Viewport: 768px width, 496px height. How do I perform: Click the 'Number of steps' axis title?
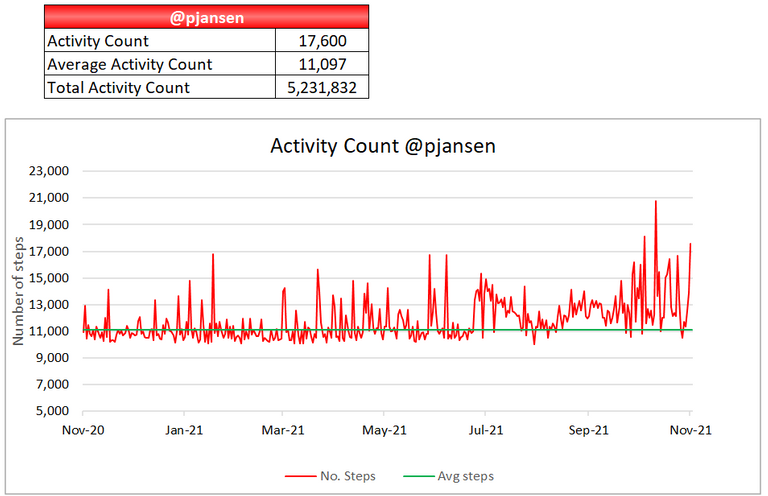18,291
